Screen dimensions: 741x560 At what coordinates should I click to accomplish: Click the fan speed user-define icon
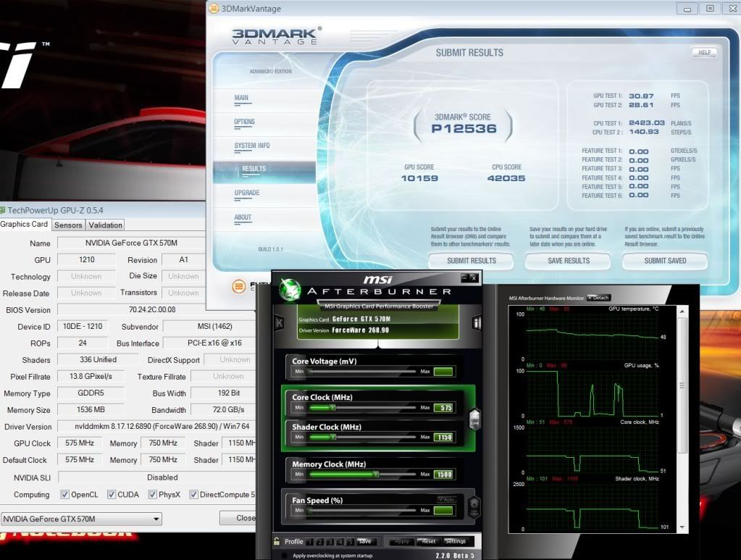tap(474, 507)
